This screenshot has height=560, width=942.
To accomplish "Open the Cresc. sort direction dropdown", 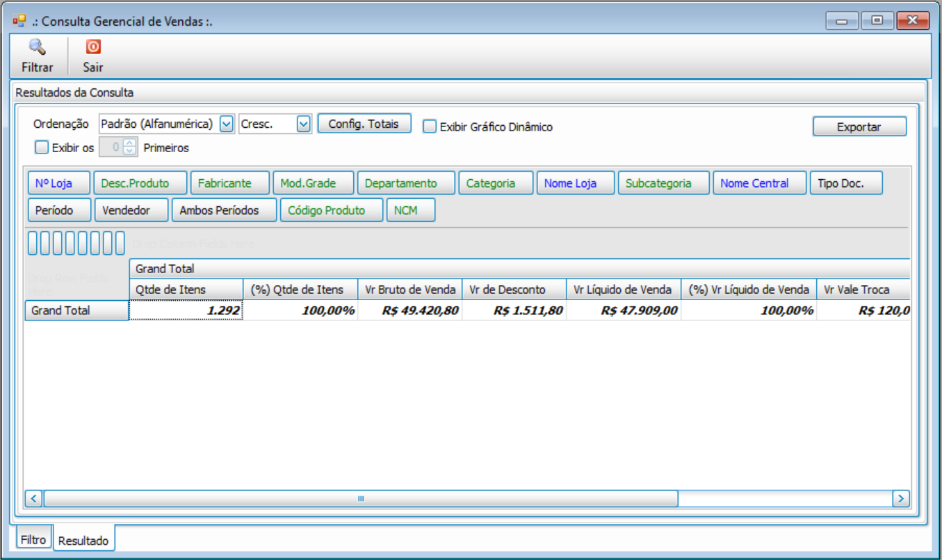I will click(304, 124).
